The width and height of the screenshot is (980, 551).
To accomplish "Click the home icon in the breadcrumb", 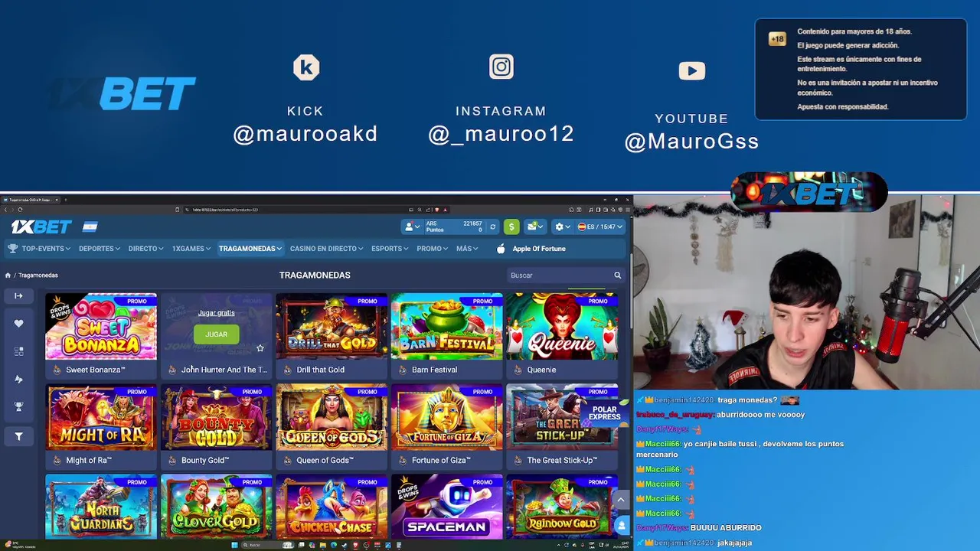I will pos(8,275).
